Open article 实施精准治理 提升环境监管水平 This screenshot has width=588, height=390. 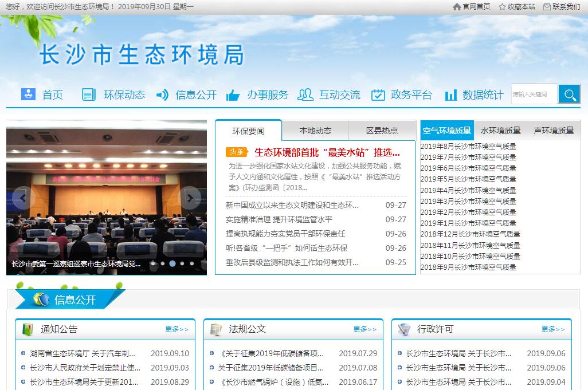click(x=279, y=219)
